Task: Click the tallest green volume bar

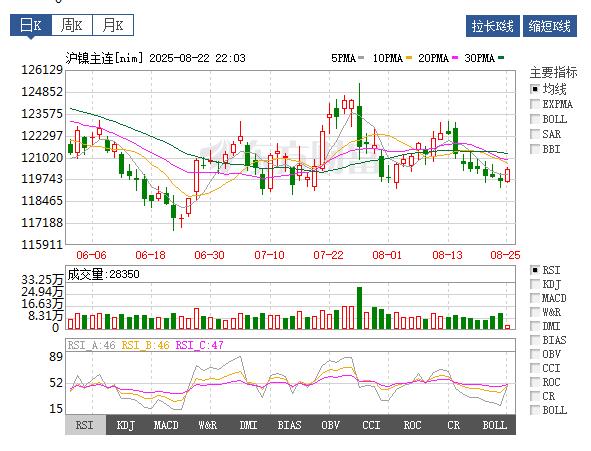Action: 360,308
